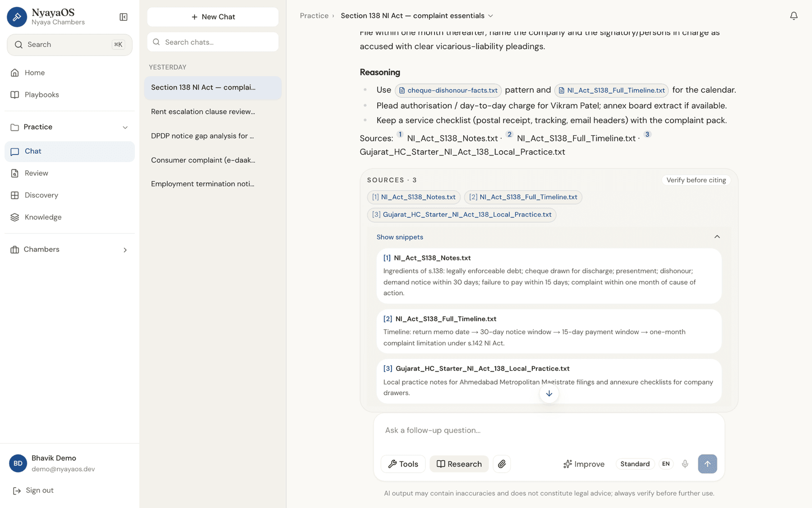Screen dimensions: 812x508
Task: Open the Employment termination notice chat
Action: click(x=213, y=184)
